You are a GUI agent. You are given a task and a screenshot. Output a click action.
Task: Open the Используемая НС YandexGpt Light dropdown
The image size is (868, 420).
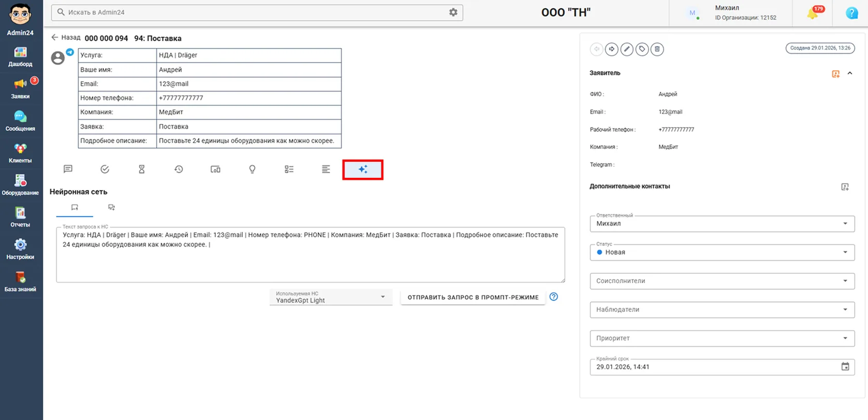(x=331, y=297)
